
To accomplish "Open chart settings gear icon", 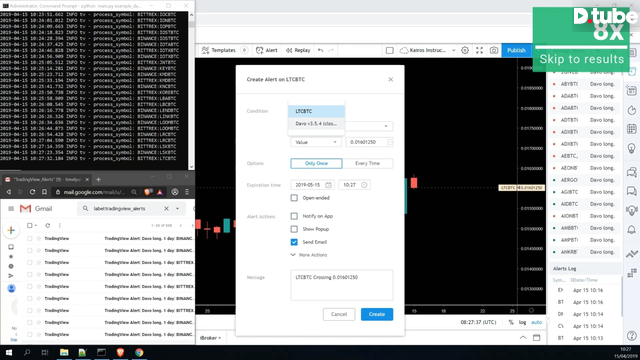I will click(464, 50).
